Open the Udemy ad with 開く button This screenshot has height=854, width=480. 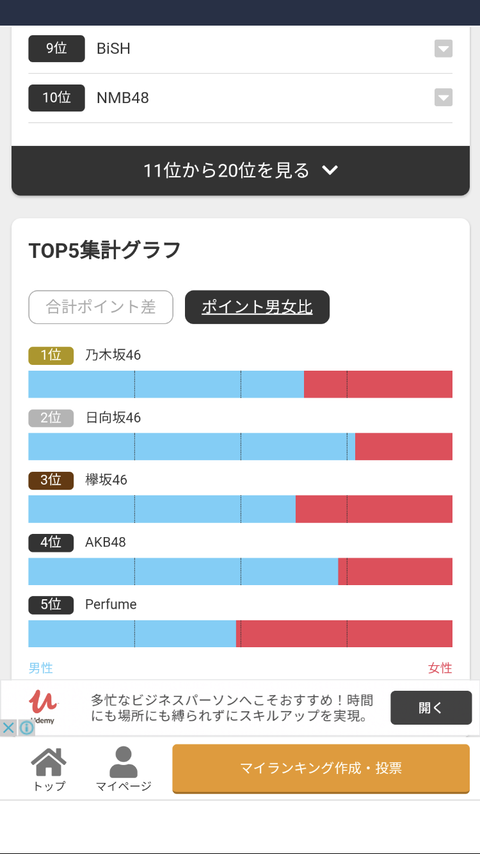(x=431, y=707)
